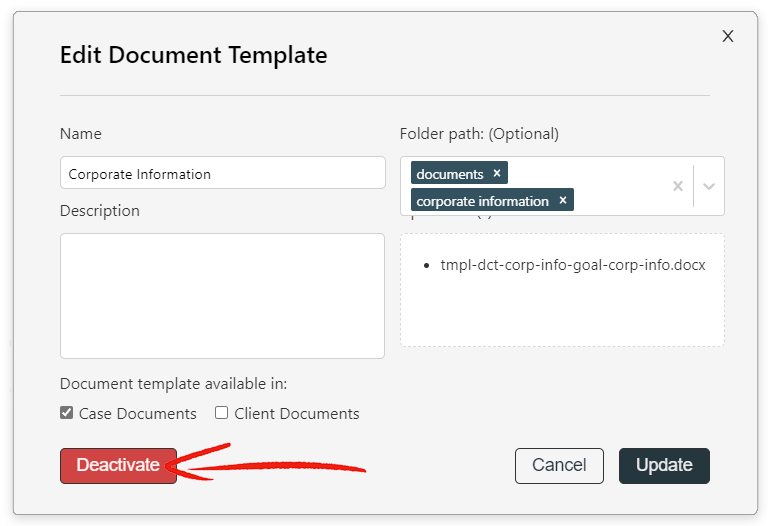Uncheck the Case Documents checkbox

[67, 413]
